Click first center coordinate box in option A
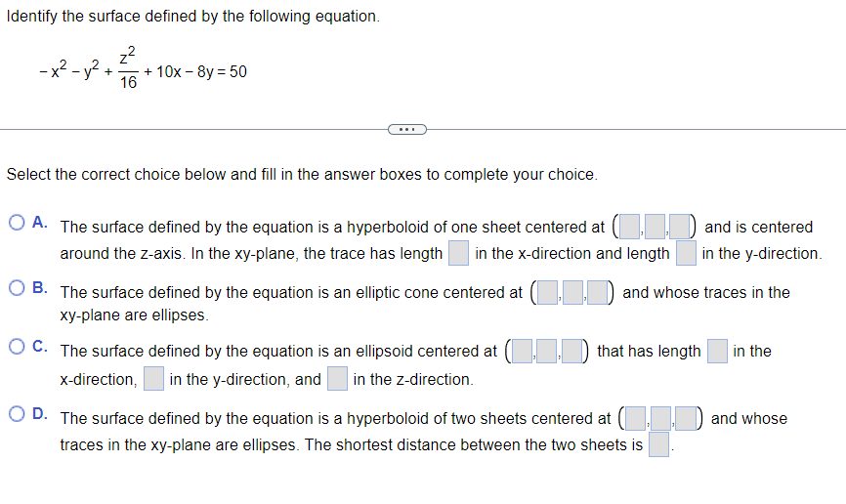The width and height of the screenshot is (846, 504). 630,227
